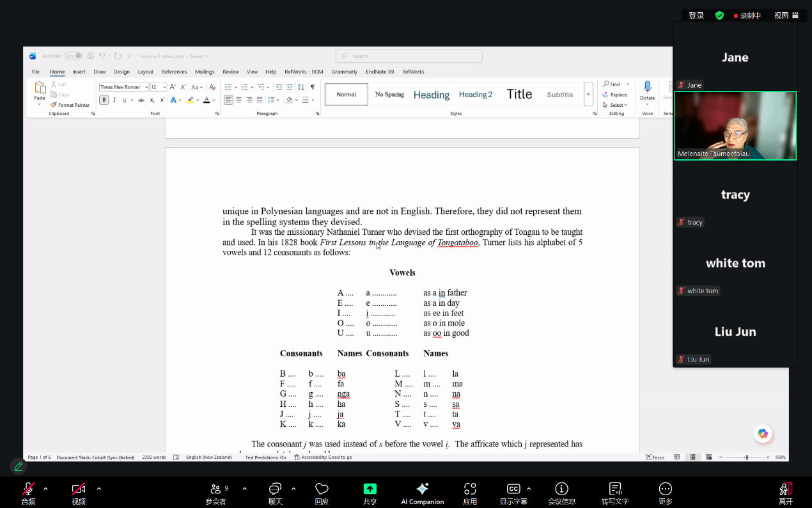
Task: Click the Italic formatting icon
Action: click(x=114, y=100)
